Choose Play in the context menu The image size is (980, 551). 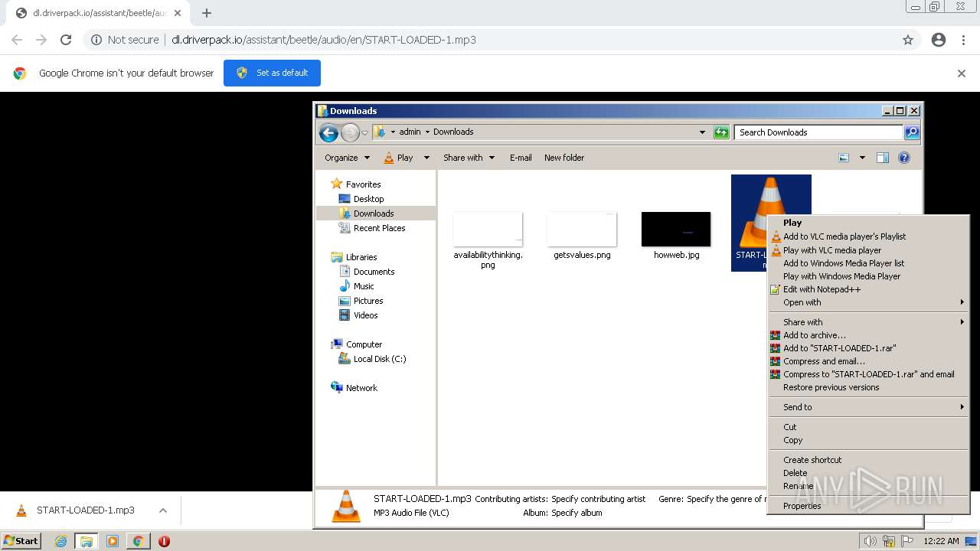pyautogui.click(x=792, y=223)
